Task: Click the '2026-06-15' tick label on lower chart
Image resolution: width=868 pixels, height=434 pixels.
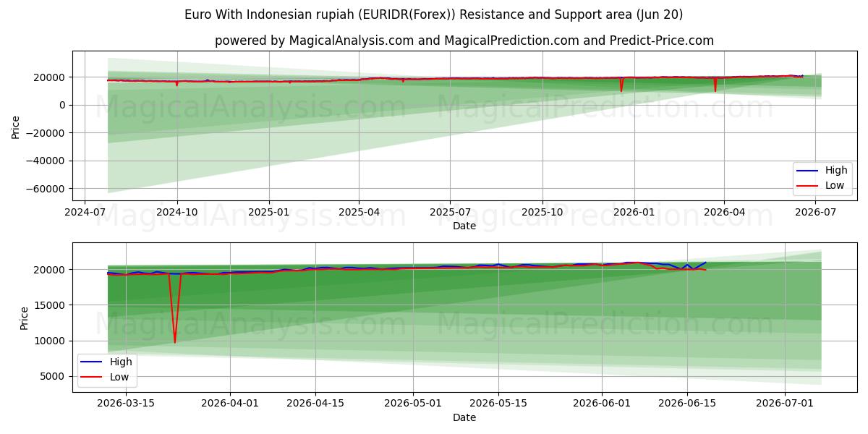Action: (x=687, y=404)
